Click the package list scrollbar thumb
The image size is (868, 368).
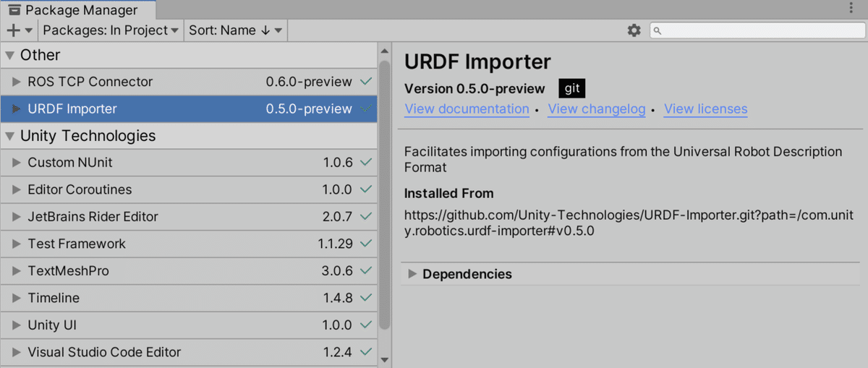click(384, 195)
